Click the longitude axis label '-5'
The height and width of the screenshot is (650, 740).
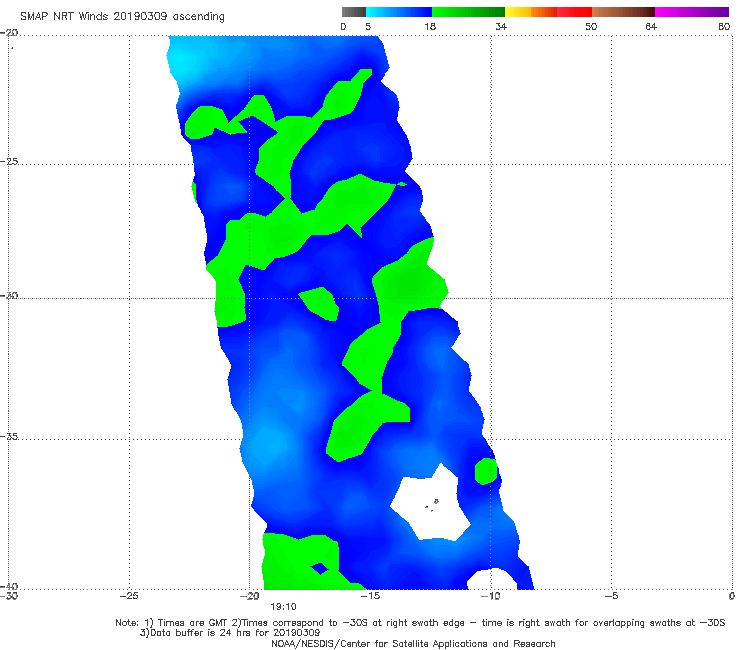click(x=611, y=596)
